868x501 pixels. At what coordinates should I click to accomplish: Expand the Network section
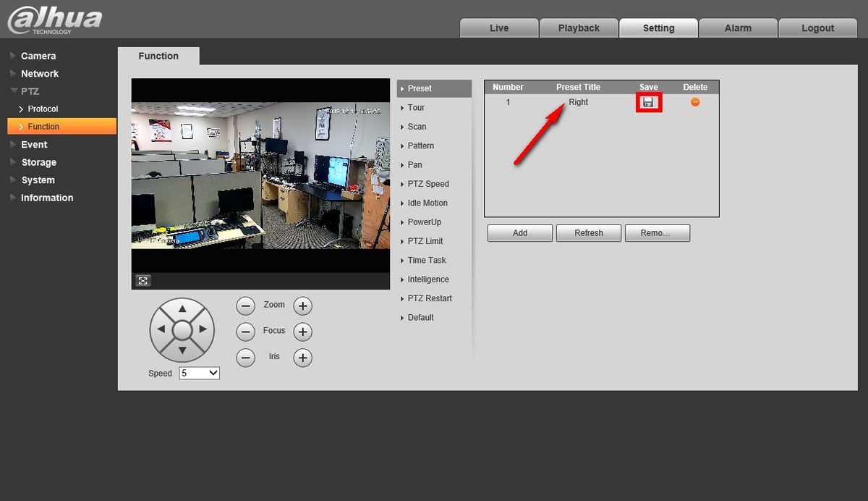click(40, 74)
